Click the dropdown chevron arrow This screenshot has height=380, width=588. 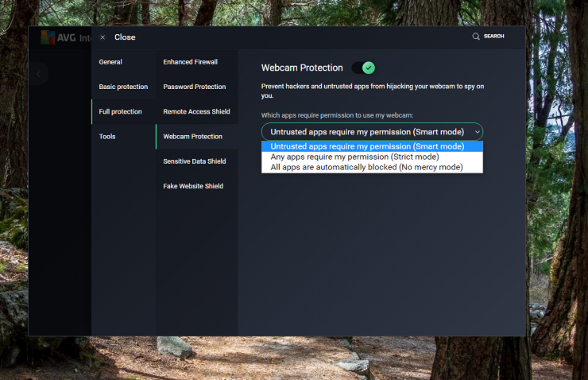477,132
